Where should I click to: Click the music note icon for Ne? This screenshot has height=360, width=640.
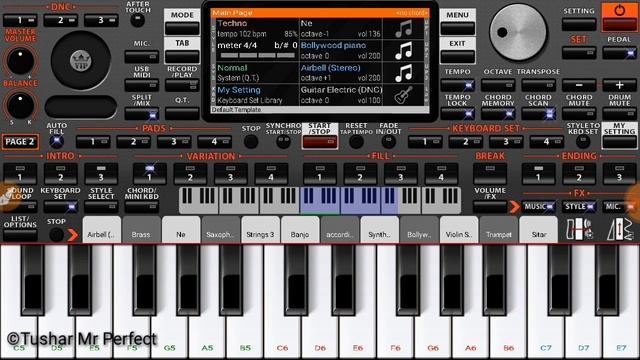pos(403,29)
